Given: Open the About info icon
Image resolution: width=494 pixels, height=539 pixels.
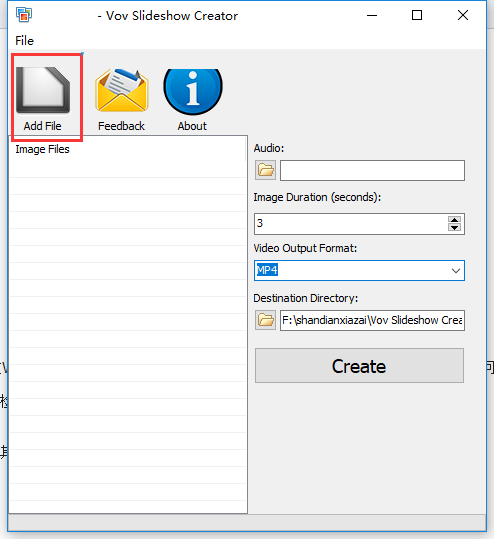Looking at the screenshot, I should tap(193, 91).
